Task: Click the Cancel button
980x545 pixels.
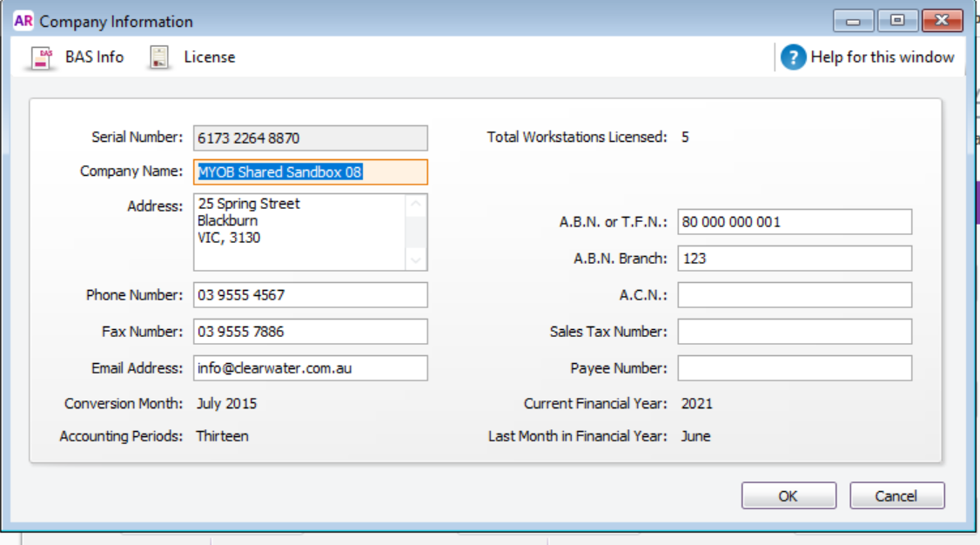Action: tap(896, 495)
